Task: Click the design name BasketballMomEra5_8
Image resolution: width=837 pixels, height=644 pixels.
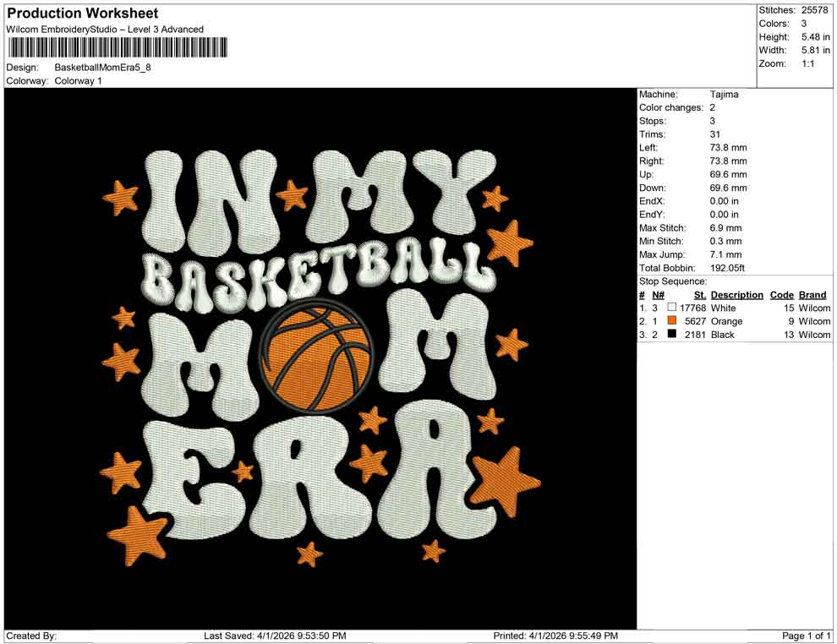Action: click(104, 69)
